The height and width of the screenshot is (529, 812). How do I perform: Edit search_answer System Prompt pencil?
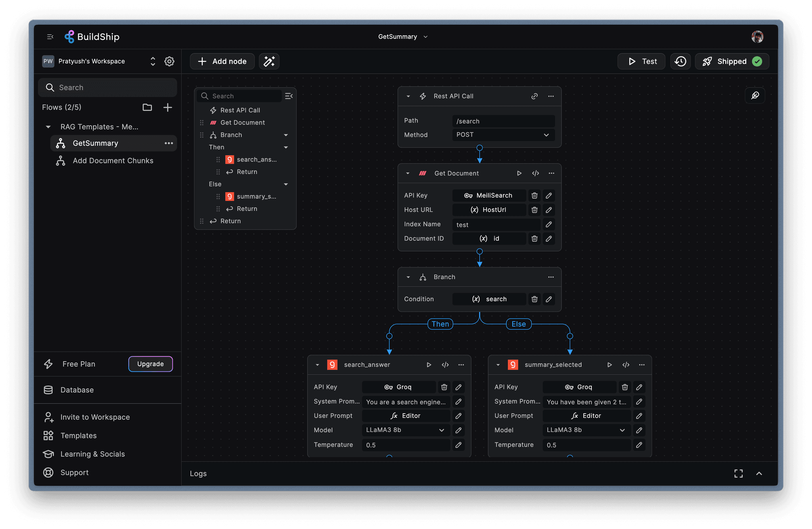pos(458,401)
